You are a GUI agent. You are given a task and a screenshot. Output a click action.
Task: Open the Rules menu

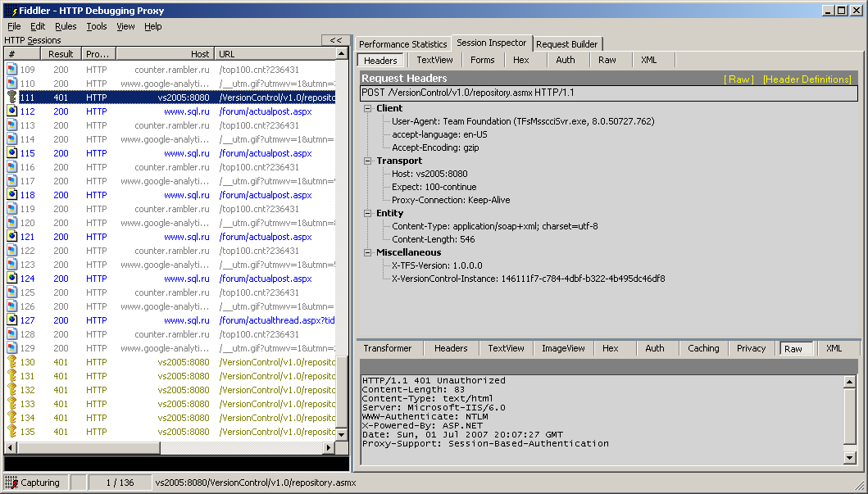pyautogui.click(x=66, y=26)
